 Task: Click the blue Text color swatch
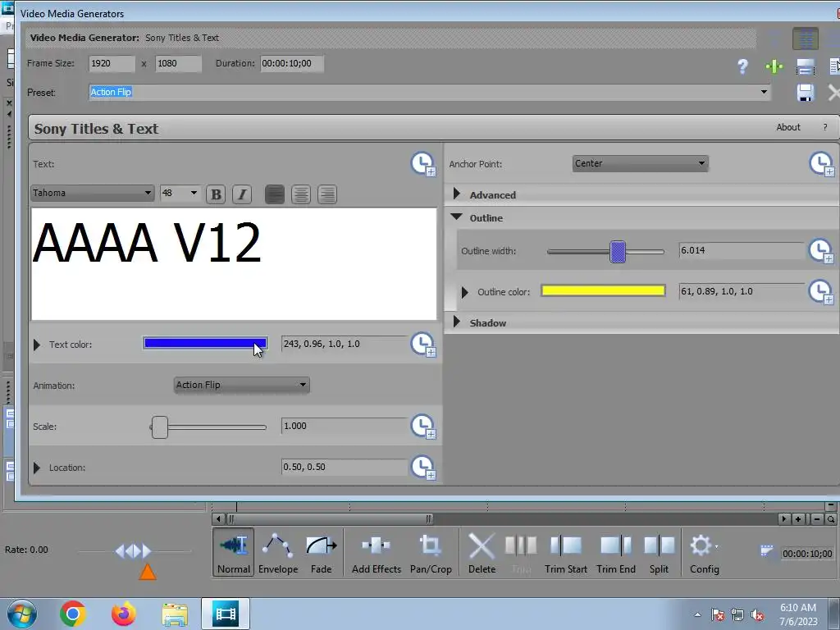click(x=205, y=344)
